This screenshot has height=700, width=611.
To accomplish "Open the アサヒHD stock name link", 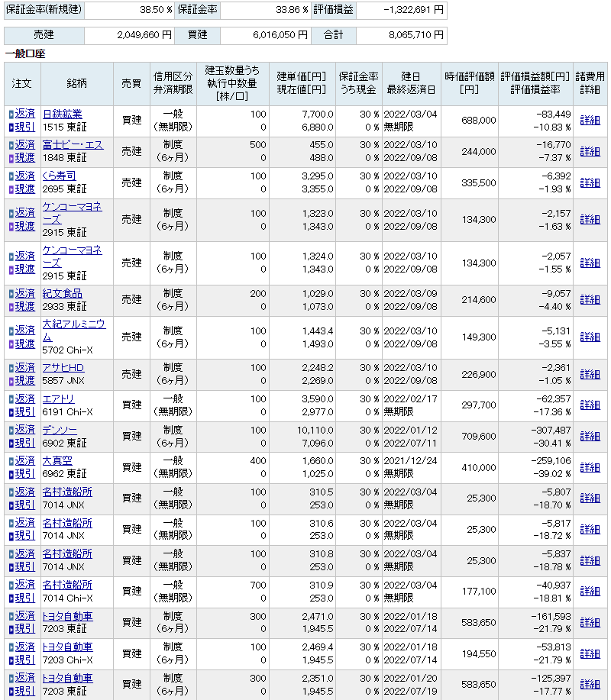I will (x=63, y=368).
